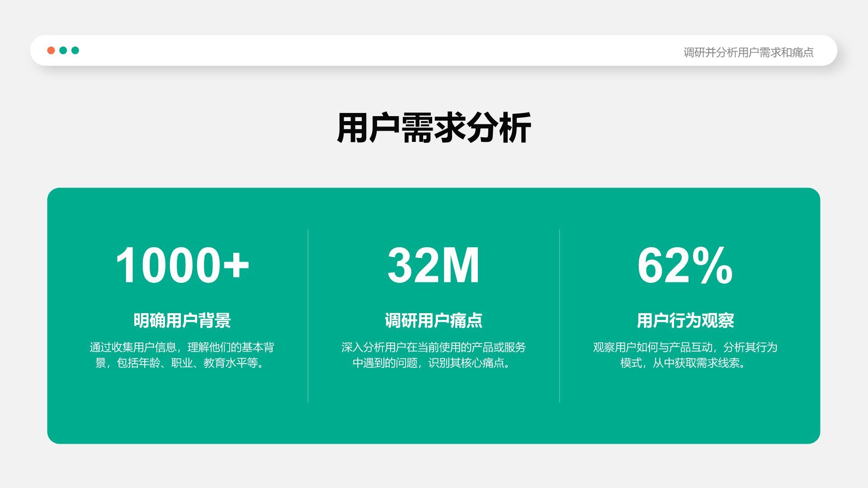Viewport: 868px width, 488px height.
Task: Select the rounded white header pill shape
Action: (x=434, y=51)
